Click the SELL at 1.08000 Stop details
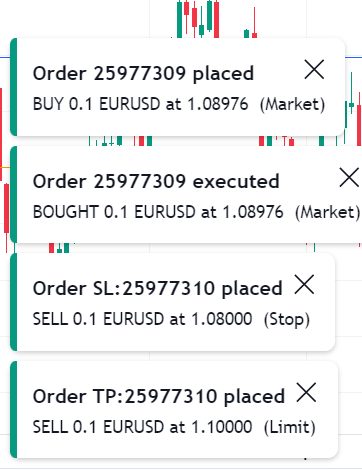Screen dimensions: 362x470 point(171,319)
